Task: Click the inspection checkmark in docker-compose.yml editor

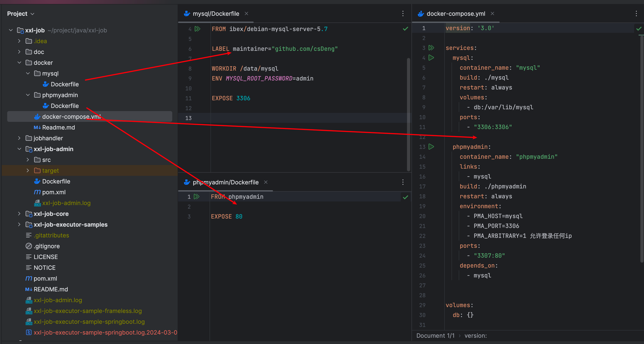Action: [x=639, y=29]
